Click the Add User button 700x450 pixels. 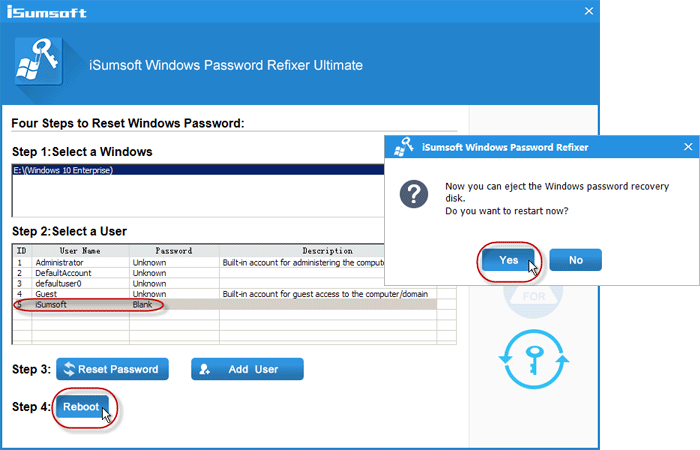(x=247, y=369)
